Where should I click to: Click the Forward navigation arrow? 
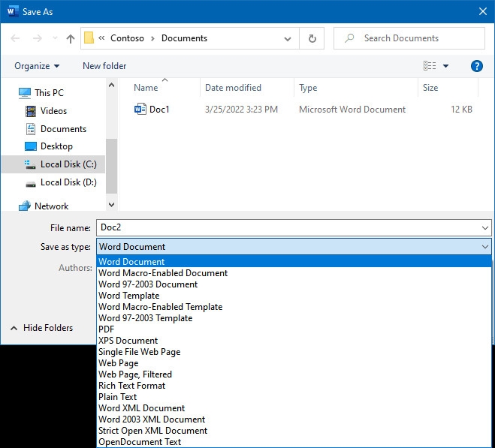click(x=38, y=38)
